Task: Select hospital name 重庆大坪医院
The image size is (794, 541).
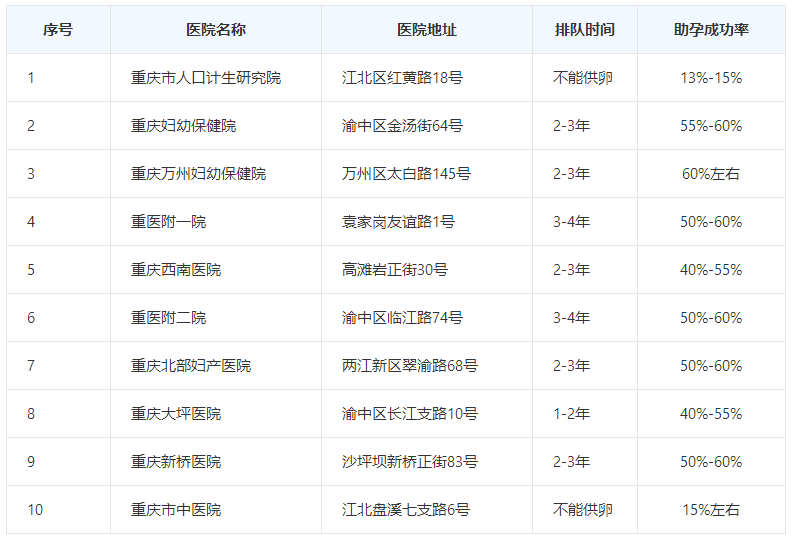Action: 176,414
